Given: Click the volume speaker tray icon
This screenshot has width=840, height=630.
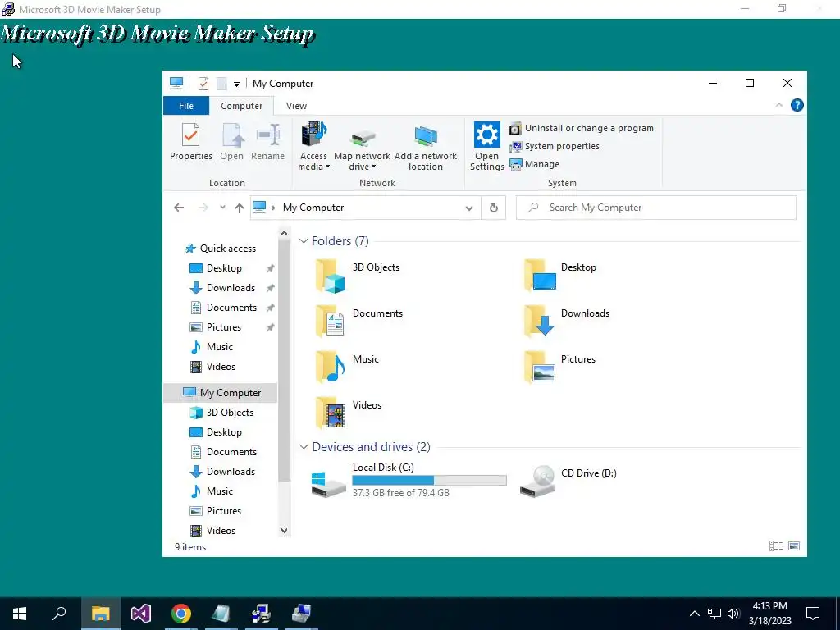Looking at the screenshot, I should click(733, 614).
